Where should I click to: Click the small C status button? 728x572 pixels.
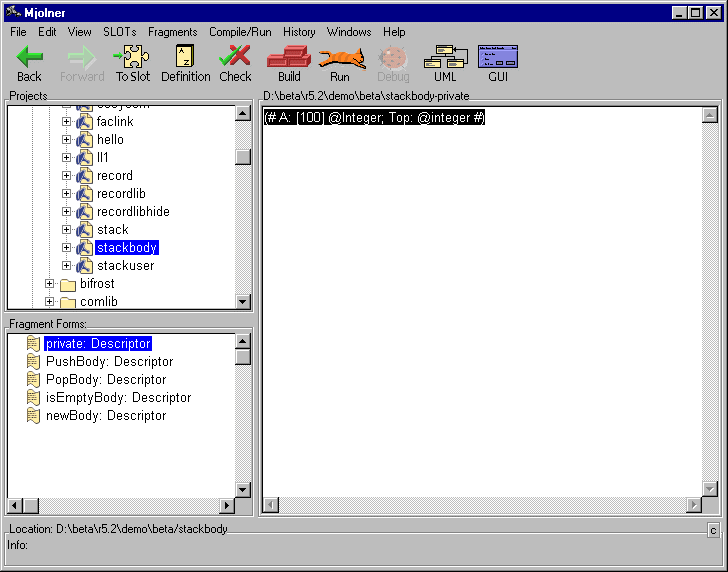point(713,530)
